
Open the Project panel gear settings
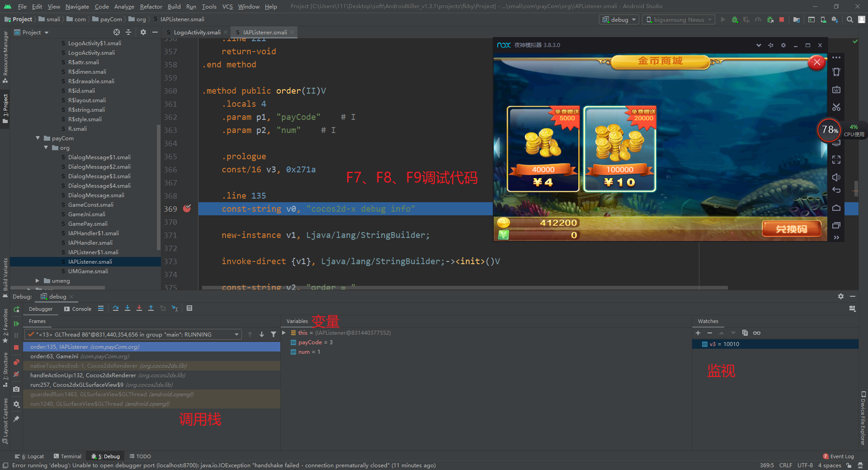[x=143, y=32]
